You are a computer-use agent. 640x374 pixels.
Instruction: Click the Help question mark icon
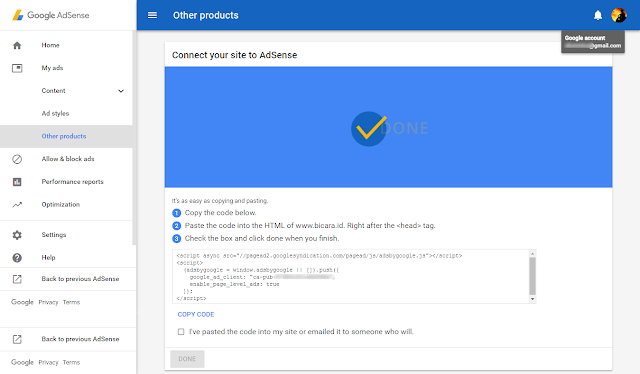pyautogui.click(x=17, y=258)
